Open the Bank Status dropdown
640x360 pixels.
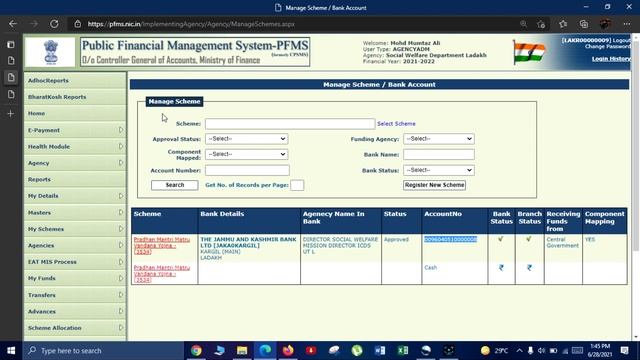tap(439, 170)
